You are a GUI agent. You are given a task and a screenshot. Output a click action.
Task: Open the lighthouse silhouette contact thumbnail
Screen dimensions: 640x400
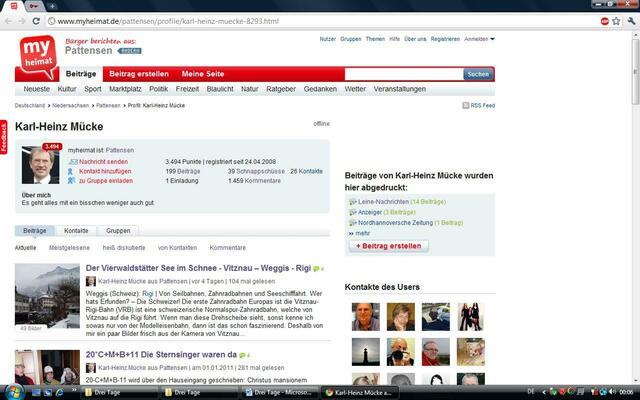(366, 352)
